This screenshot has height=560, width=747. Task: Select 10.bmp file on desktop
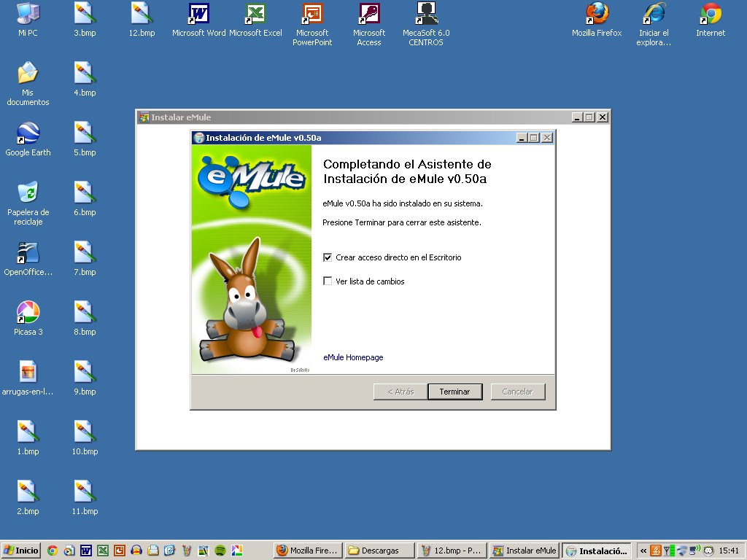coord(85,438)
